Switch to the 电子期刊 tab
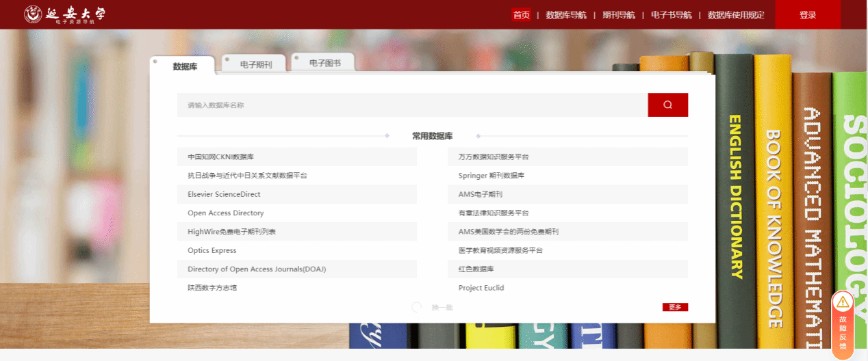 [255, 64]
